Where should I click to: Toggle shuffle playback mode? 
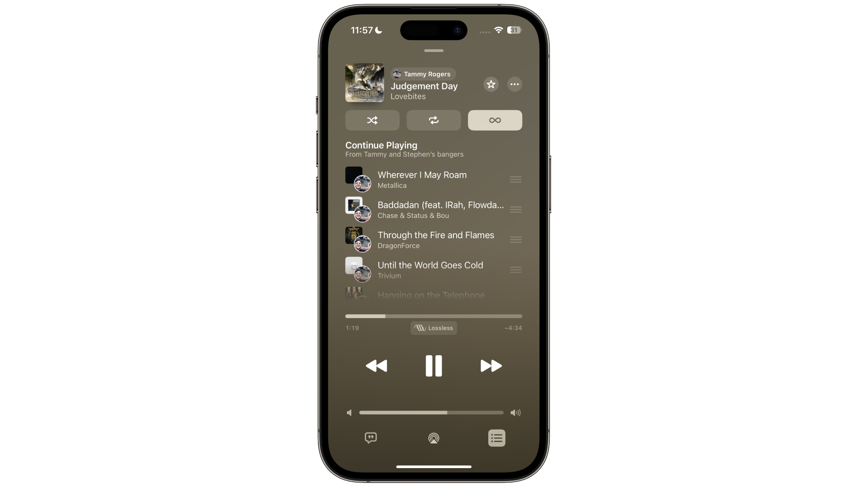click(372, 120)
